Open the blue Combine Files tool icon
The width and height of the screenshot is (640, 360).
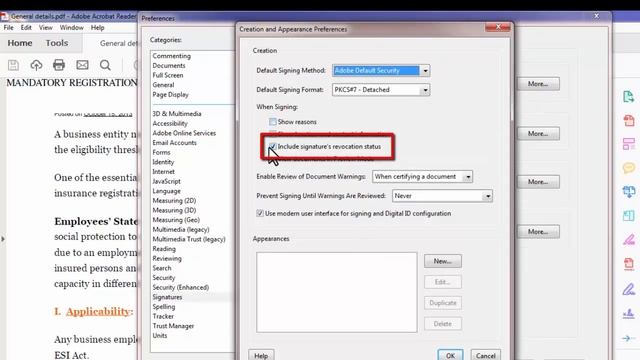[x=629, y=191]
